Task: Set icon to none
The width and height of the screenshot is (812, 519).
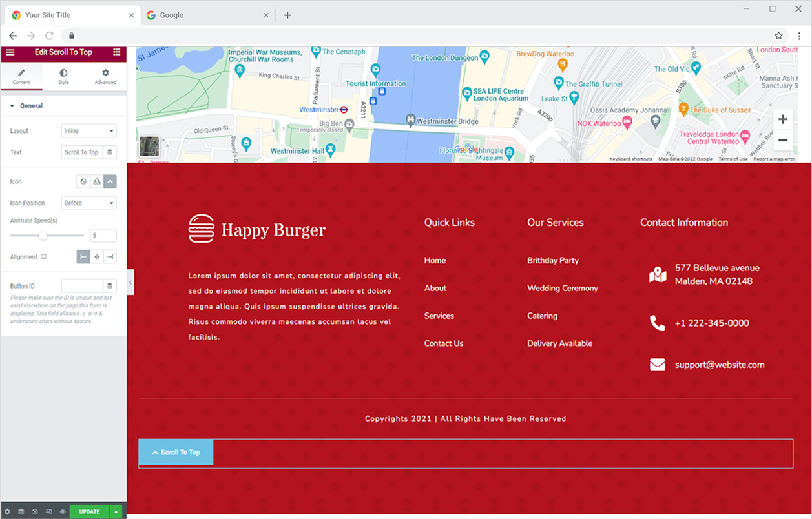Action: pyautogui.click(x=83, y=182)
